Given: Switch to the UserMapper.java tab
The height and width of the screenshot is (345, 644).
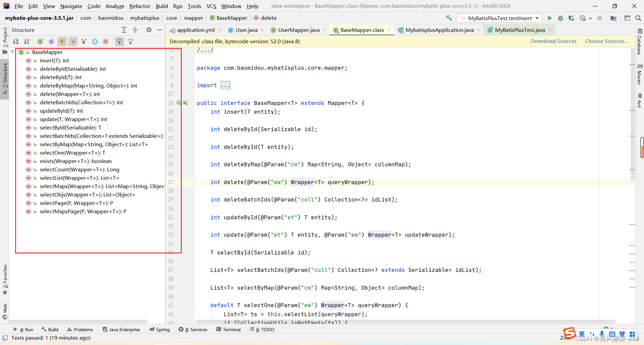Looking at the screenshot, I should pos(299,30).
